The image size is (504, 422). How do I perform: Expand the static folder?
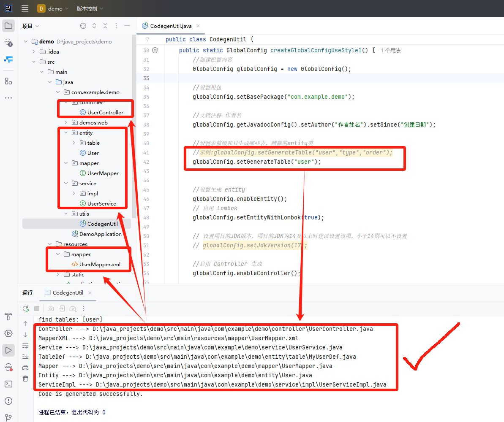click(58, 274)
